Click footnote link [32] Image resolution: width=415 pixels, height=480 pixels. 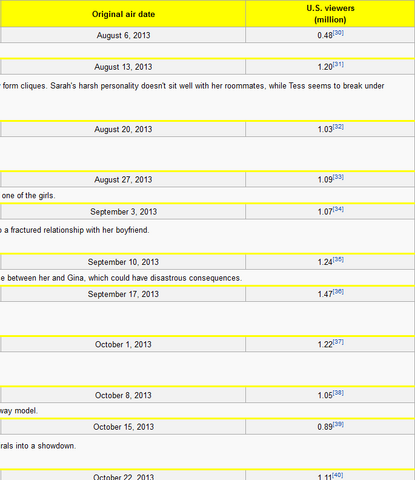click(338, 127)
